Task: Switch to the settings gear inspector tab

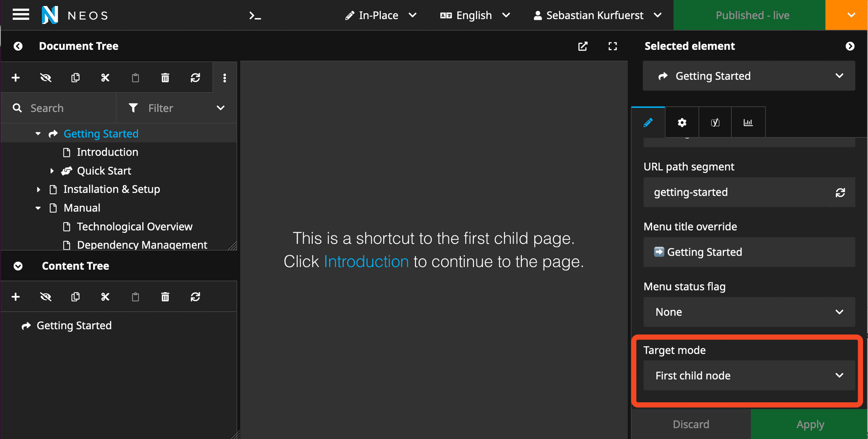Action: (x=682, y=123)
